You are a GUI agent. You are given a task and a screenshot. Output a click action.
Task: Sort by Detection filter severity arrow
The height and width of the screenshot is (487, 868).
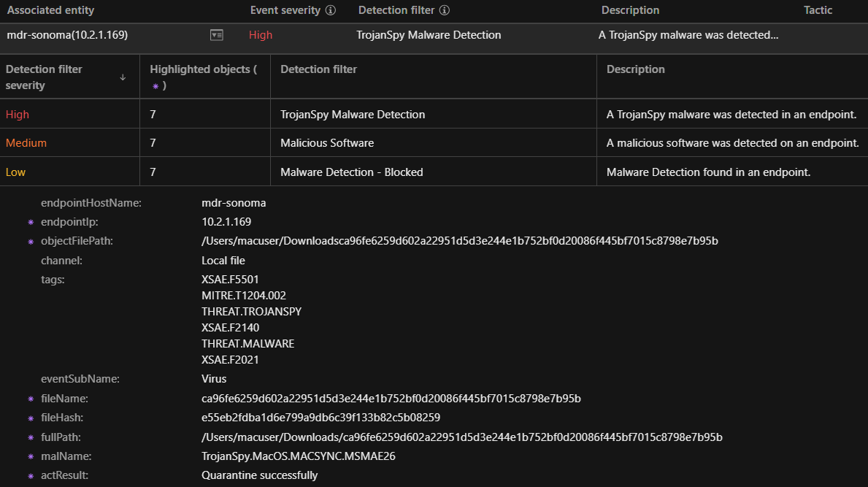click(x=123, y=77)
